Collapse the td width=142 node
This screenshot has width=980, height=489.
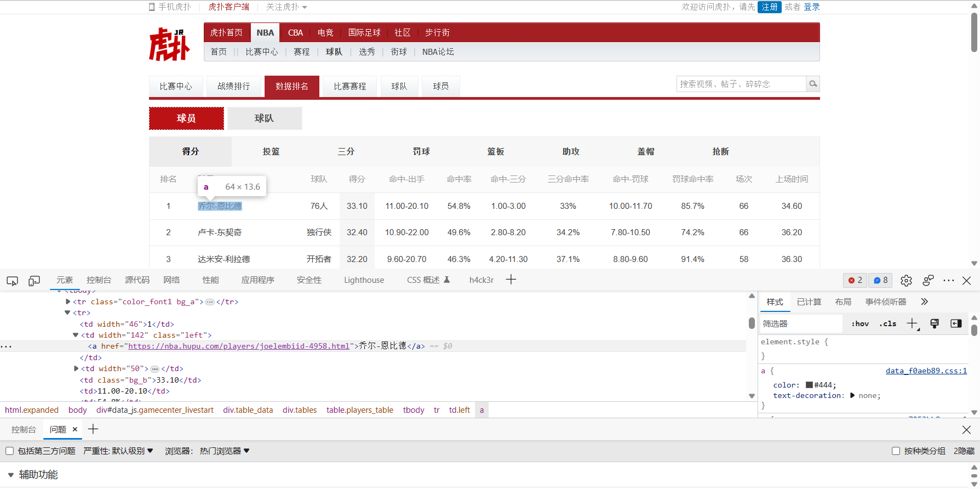click(76, 336)
